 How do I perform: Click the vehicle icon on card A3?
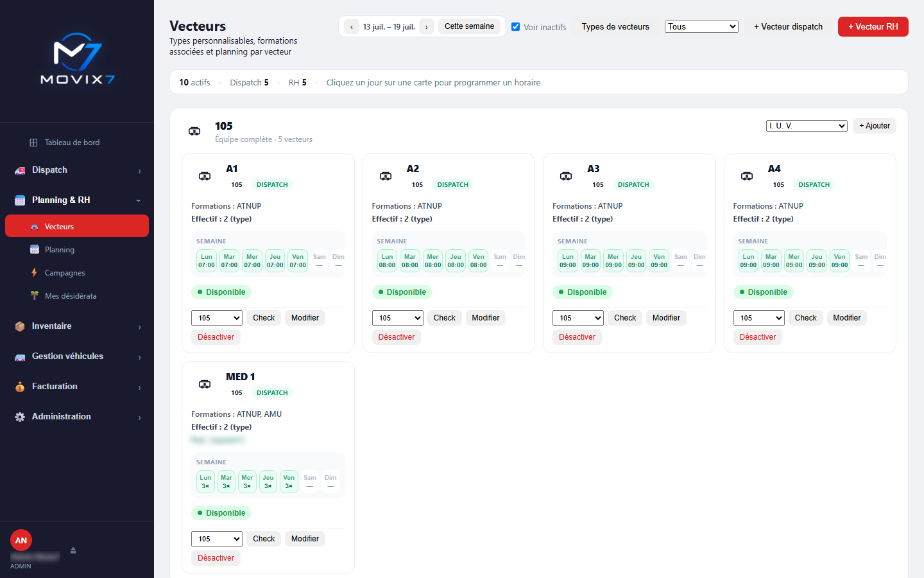tap(566, 176)
